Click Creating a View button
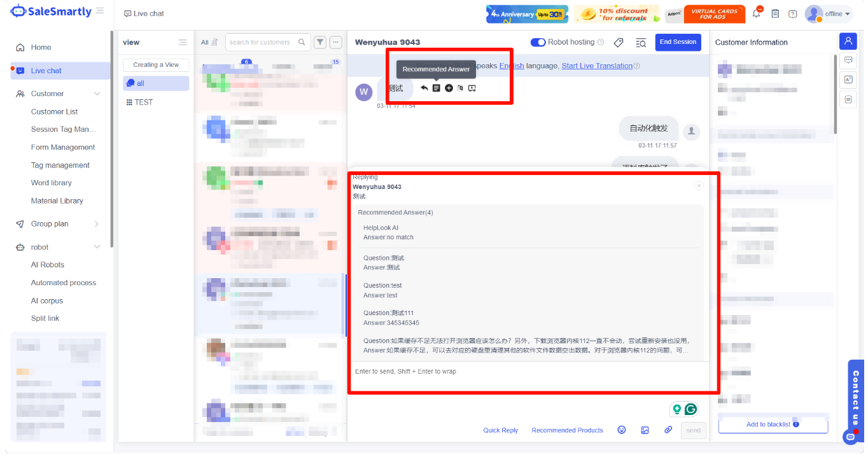Viewport: 868px width, 457px height. click(156, 65)
